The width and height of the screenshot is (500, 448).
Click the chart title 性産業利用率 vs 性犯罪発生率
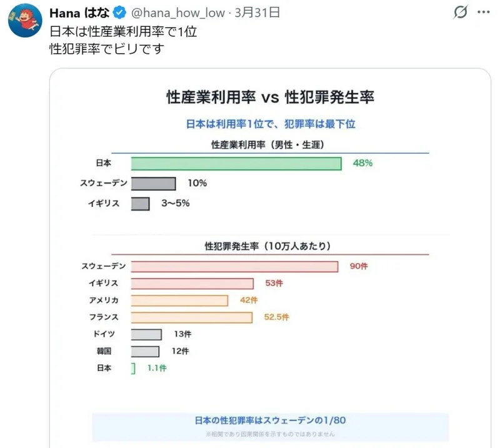(x=270, y=97)
